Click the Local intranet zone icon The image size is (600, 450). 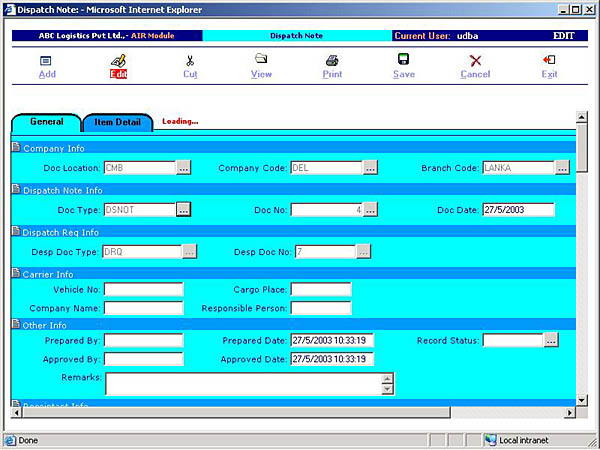490,440
